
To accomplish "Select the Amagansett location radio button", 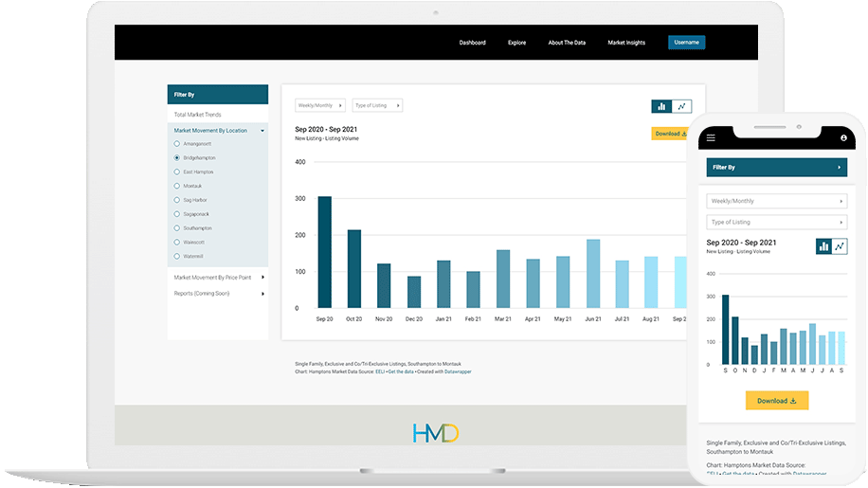I will [x=177, y=144].
